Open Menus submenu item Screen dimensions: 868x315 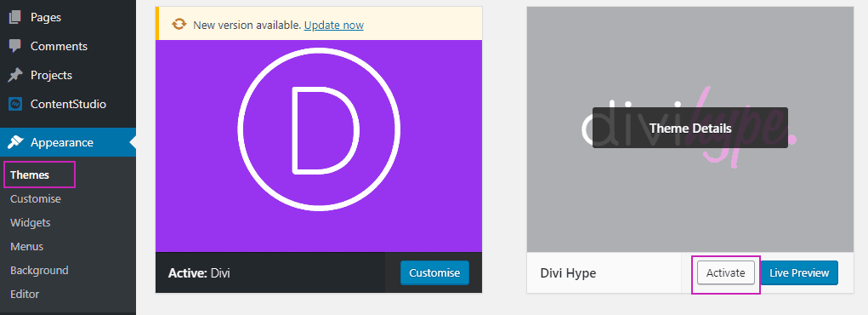pyautogui.click(x=26, y=246)
